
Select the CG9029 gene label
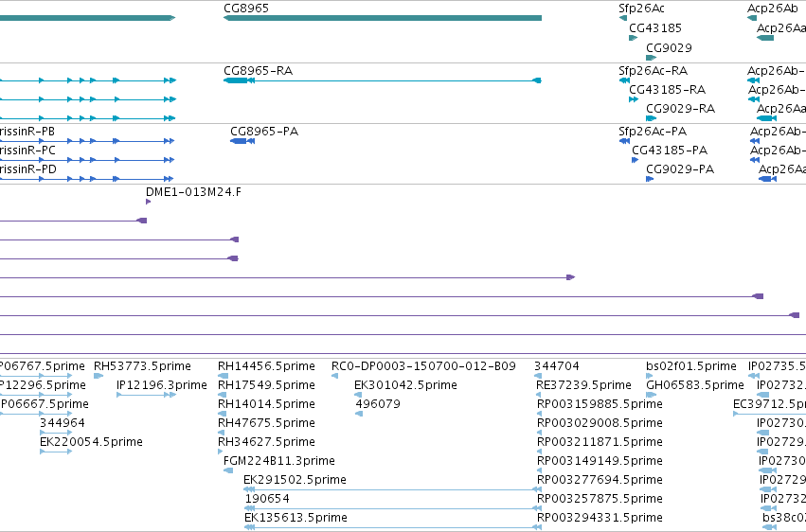pos(669,48)
